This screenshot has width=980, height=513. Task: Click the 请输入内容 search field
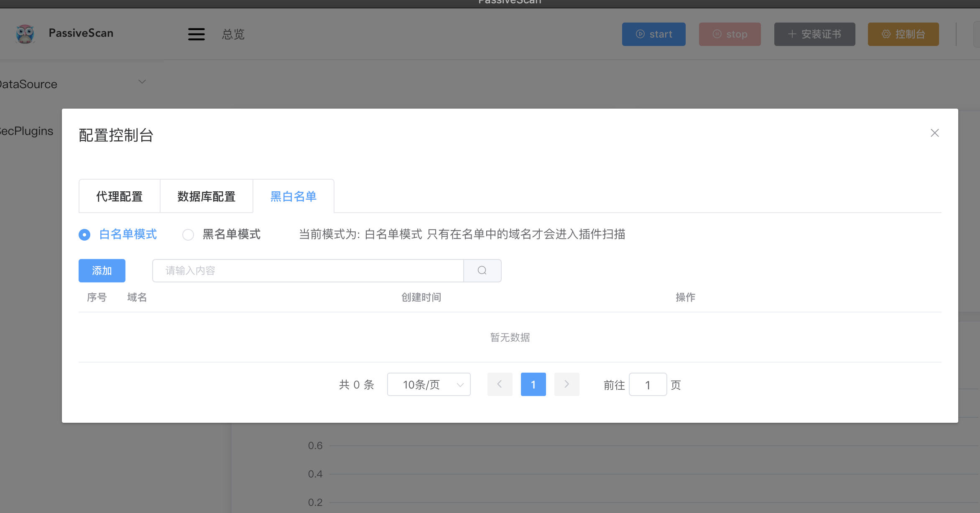point(308,271)
